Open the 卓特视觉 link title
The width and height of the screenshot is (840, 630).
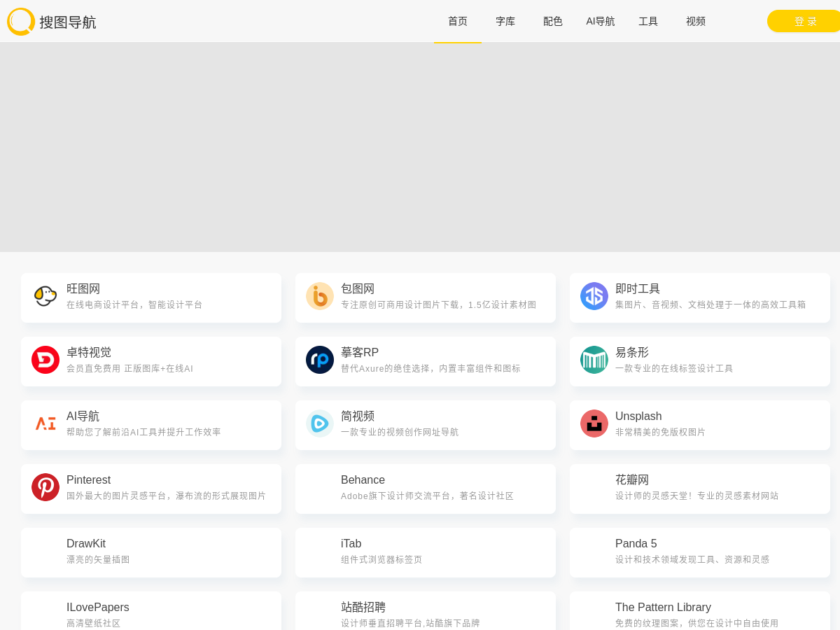tap(89, 353)
